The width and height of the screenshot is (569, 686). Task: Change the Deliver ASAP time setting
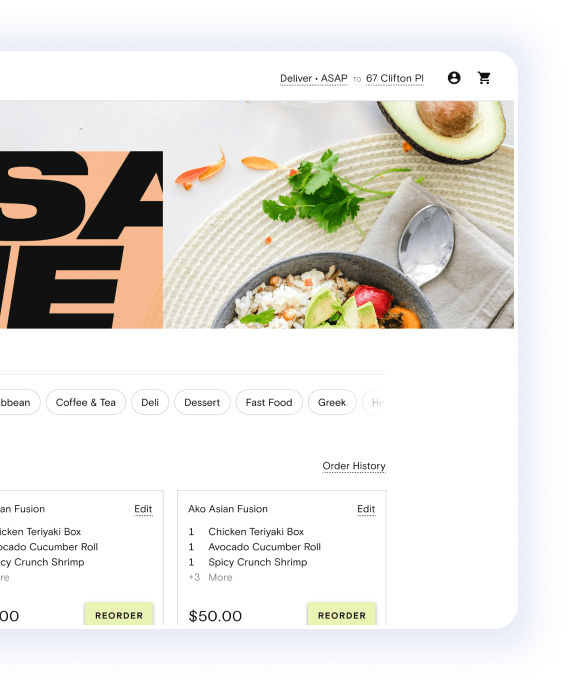(314, 78)
